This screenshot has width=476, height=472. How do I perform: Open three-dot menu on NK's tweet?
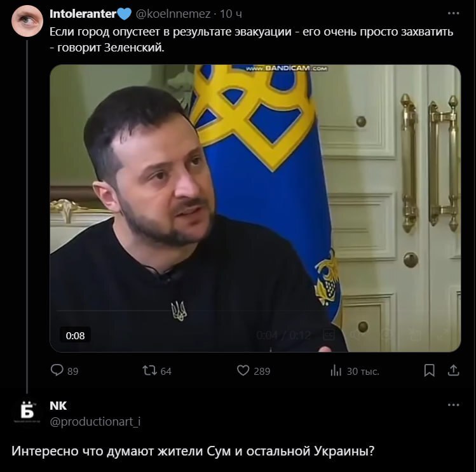[x=454, y=405]
